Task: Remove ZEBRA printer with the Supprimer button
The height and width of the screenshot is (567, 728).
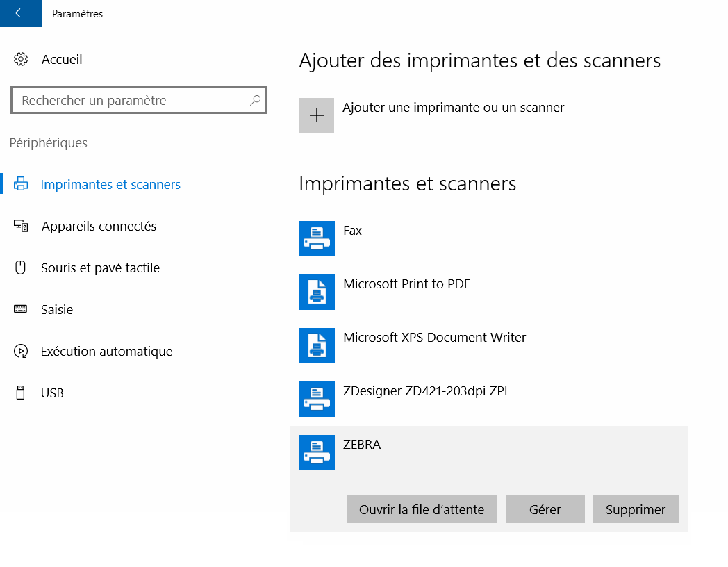Action: pos(635,509)
